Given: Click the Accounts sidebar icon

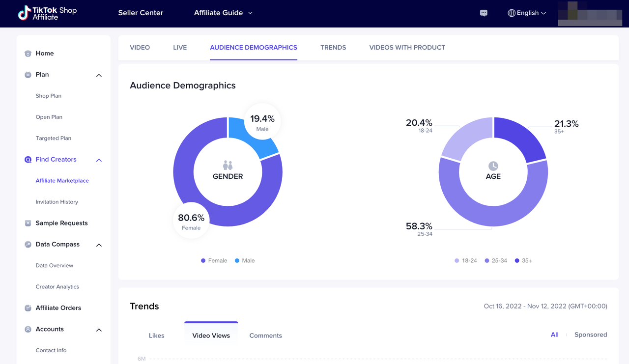Looking at the screenshot, I should [28, 330].
